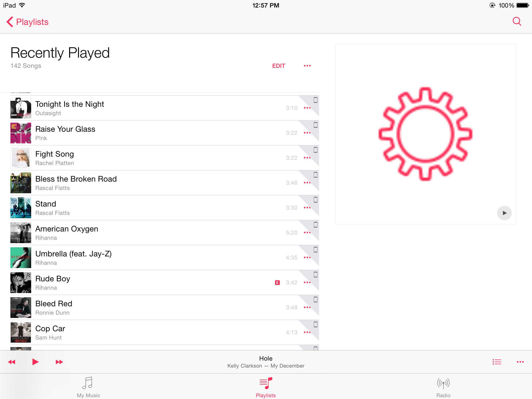This screenshot has height=399, width=532.
Task: Open the playlist gear artwork
Action: coord(425,134)
